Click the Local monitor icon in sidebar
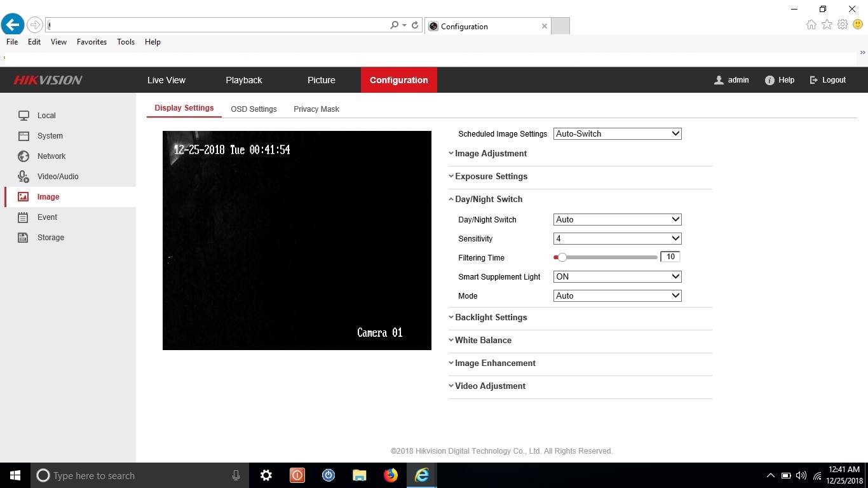Image resolution: width=868 pixels, height=488 pixels. [x=24, y=116]
